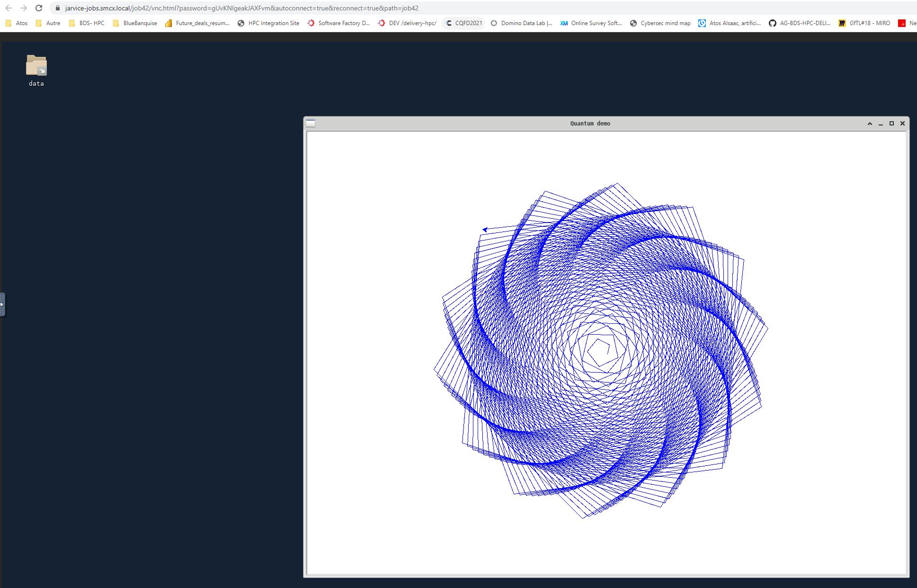The height and width of the screenshot is (588, 917).
Task: Click the site padlock icon in the address bar
Action: (x=57, y=8)
